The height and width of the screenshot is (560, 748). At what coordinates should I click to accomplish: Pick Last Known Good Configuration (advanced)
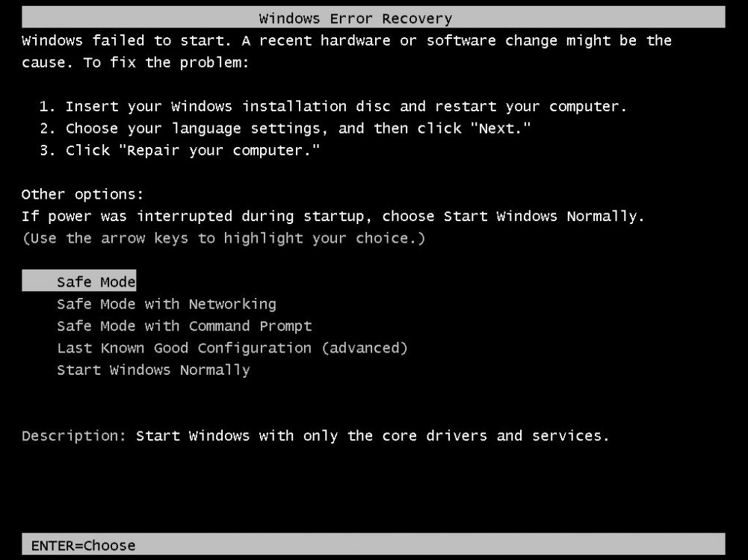(x=232, y=349)
